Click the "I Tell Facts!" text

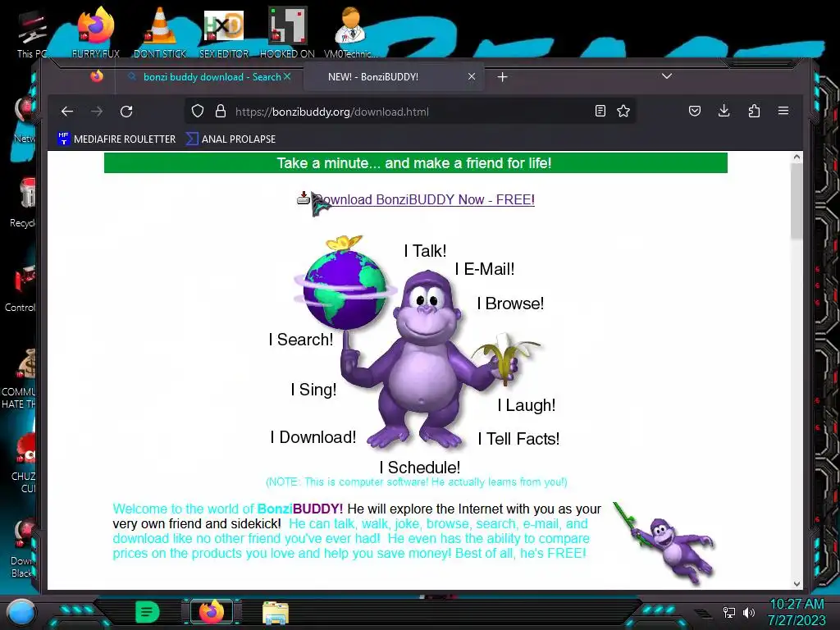tap(518, 439)
